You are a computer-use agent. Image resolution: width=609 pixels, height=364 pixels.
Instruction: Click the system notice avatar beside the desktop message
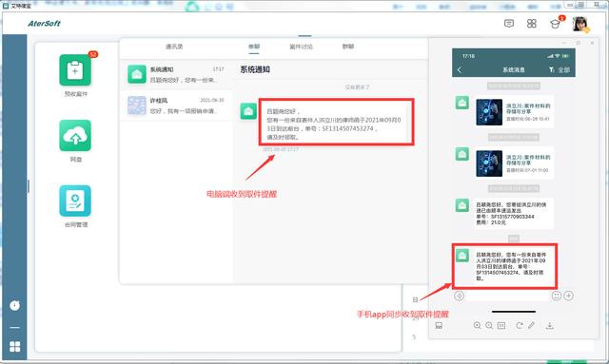tap(248, 111)
